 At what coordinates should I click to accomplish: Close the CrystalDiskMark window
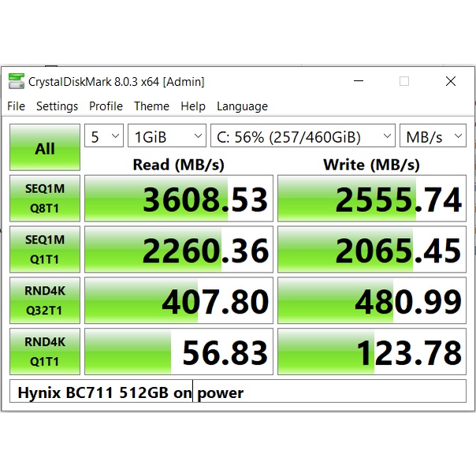[450, 81]
